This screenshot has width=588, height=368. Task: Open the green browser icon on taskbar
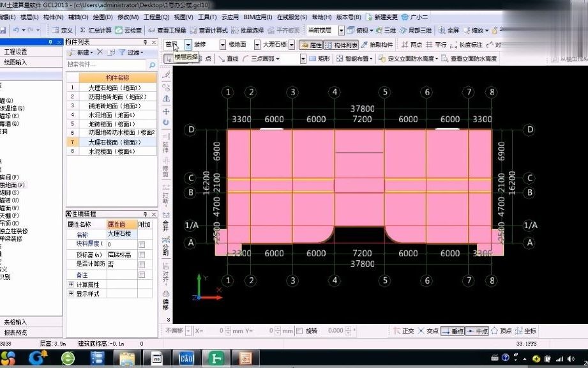pyautogui.click(x=68, y=358)
